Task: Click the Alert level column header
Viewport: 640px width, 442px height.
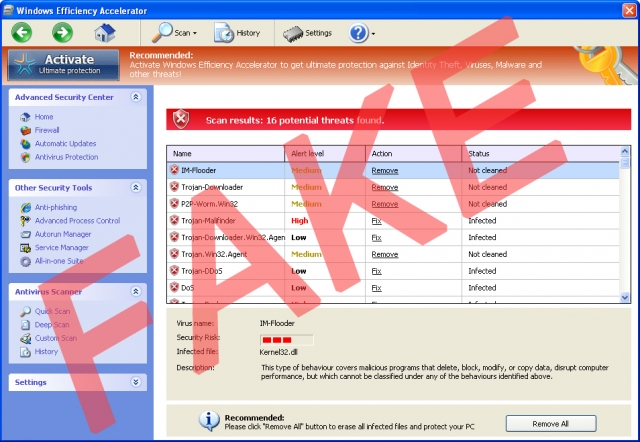Action: pyautogui.click(x=325, y=154)
